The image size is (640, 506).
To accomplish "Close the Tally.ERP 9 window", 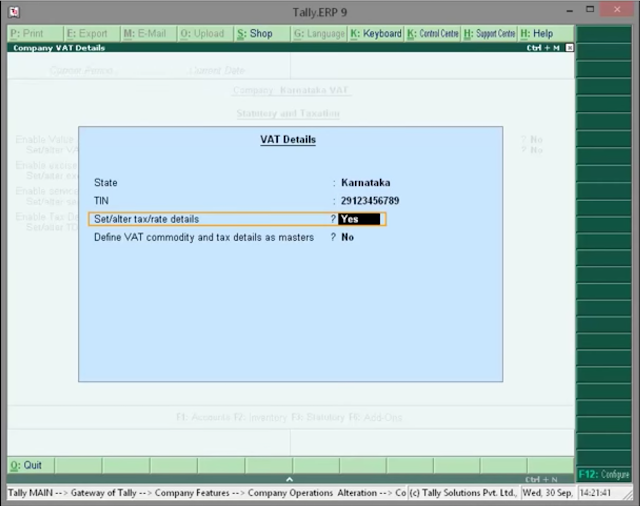I will click(x=617, y=9).
